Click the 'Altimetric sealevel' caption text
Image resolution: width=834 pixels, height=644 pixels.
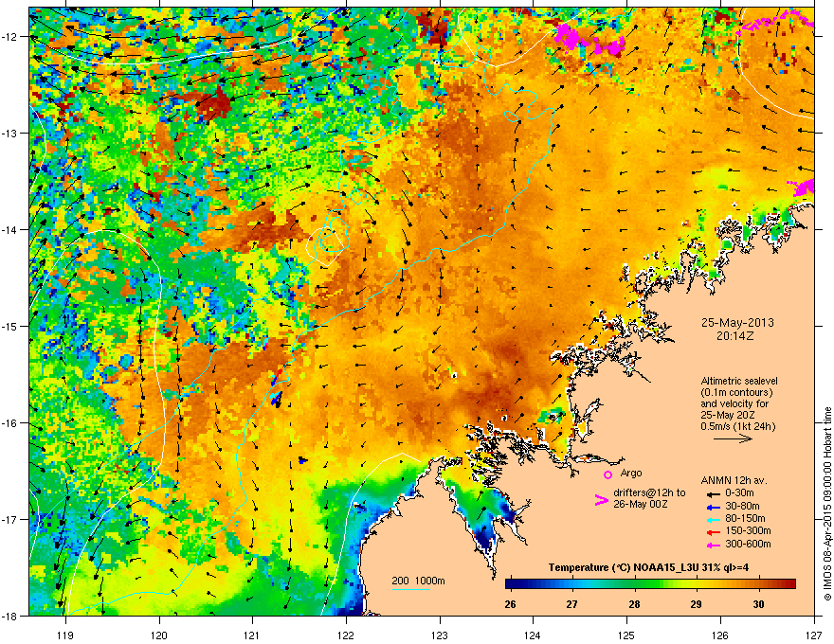click(739, 381)
